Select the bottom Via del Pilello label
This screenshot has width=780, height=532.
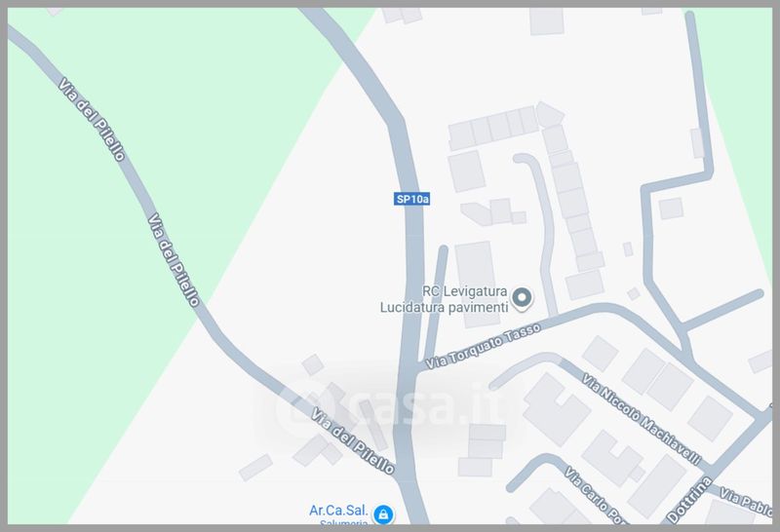pos(353,441)
